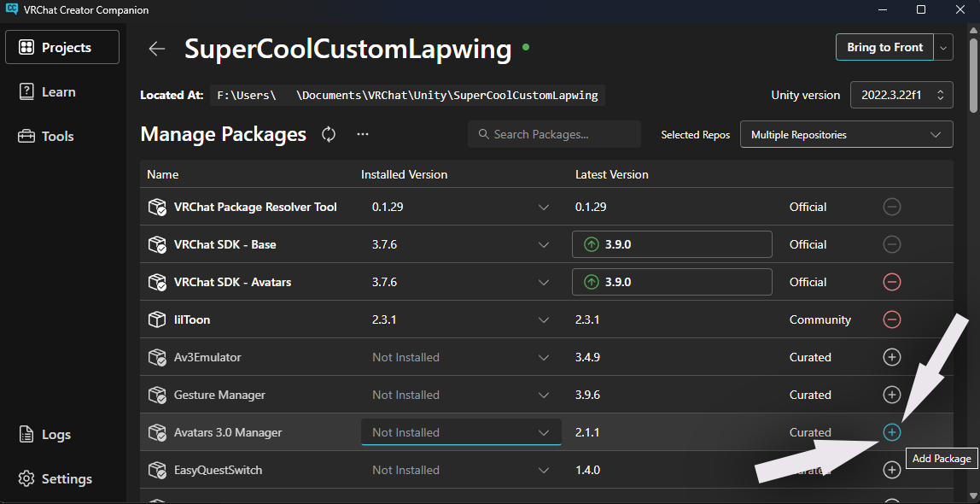Expand version options for VRChat SDK - Base
This screenshot has width=980, height=504.
(x=544, y=244)
